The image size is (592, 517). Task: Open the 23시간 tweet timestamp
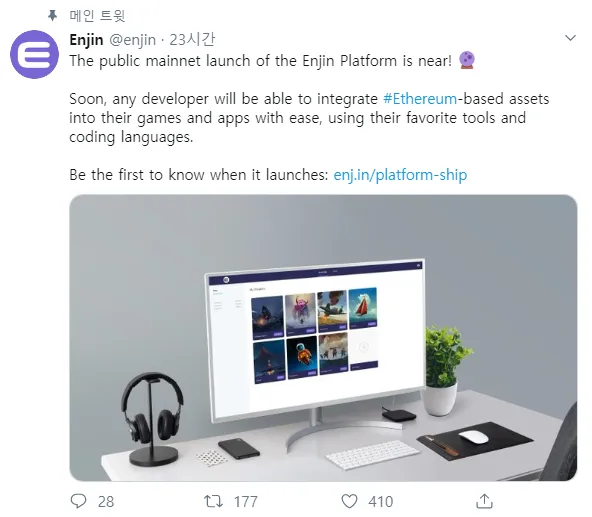(x=192, y=39)
